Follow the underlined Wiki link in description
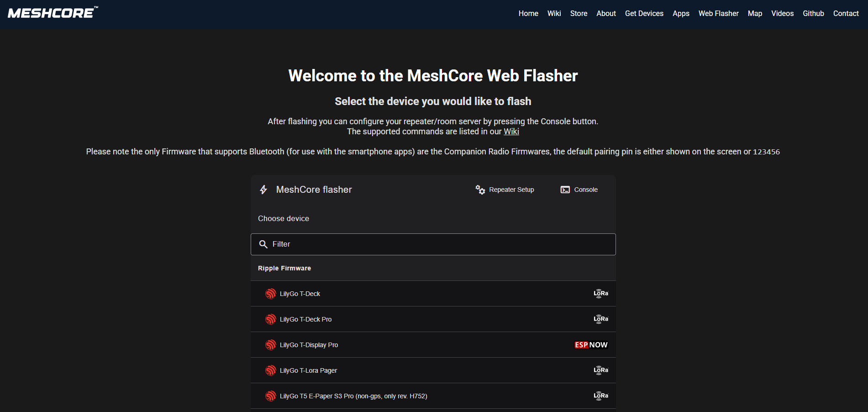This screenshot has height=412, width=868. pyautogui.click(x=511, y=132)
